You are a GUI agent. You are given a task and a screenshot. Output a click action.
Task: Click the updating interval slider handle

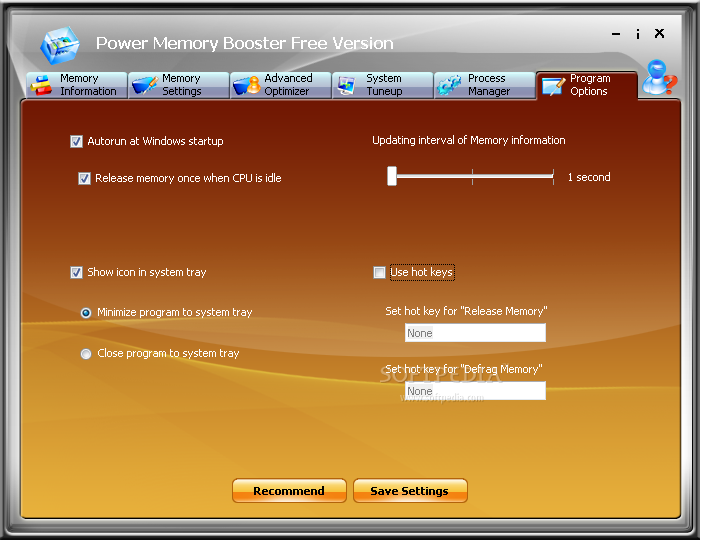click(x=392, y=176)
